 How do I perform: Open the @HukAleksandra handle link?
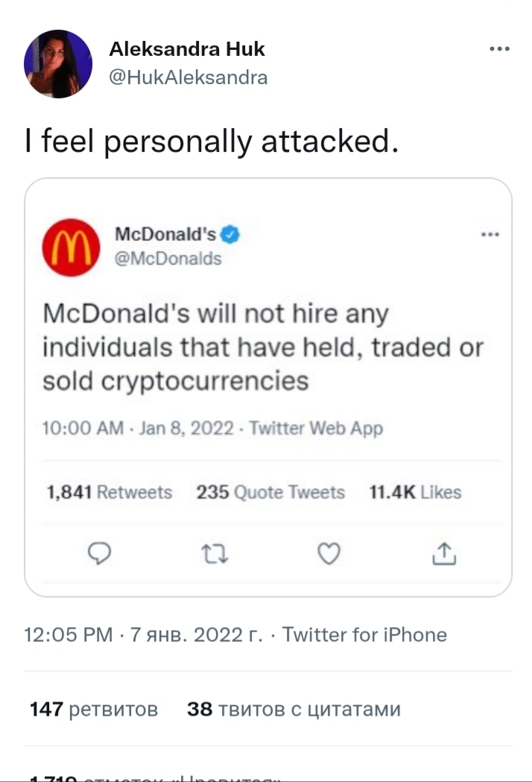[x=189, y=77]
